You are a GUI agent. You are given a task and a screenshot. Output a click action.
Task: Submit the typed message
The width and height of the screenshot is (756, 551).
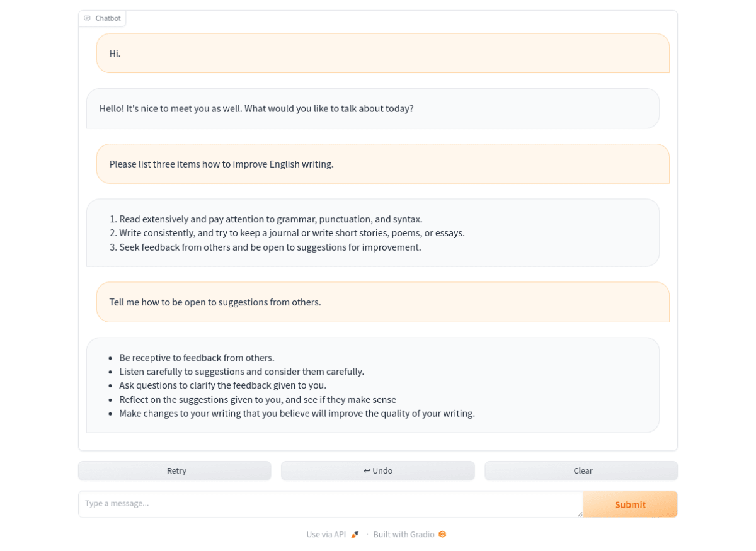(x=630, y=504)
